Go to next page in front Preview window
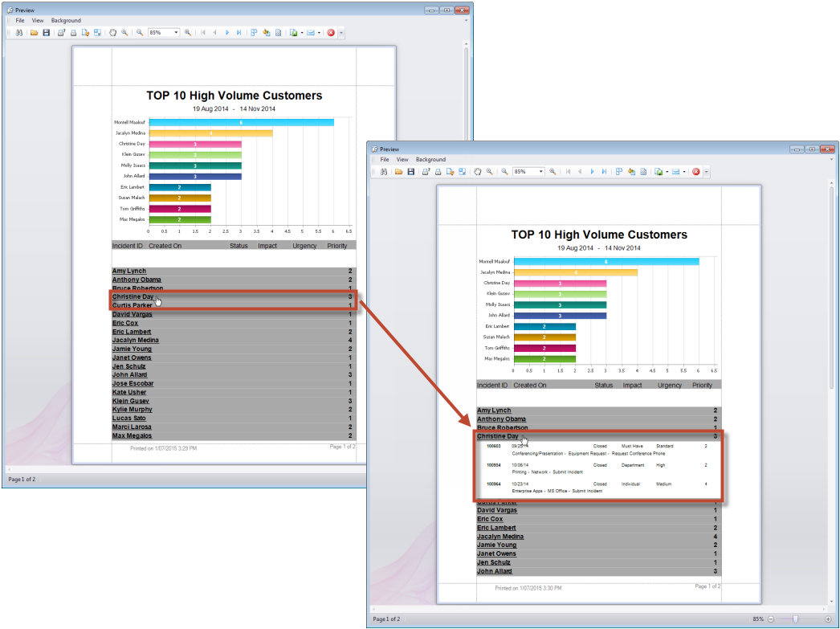 pyautogui.click(x=592, y=172)
